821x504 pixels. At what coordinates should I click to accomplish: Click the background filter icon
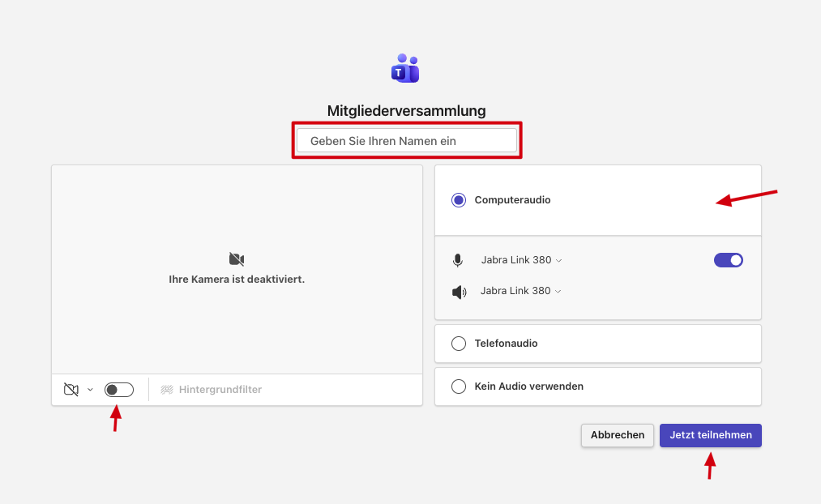167,390
